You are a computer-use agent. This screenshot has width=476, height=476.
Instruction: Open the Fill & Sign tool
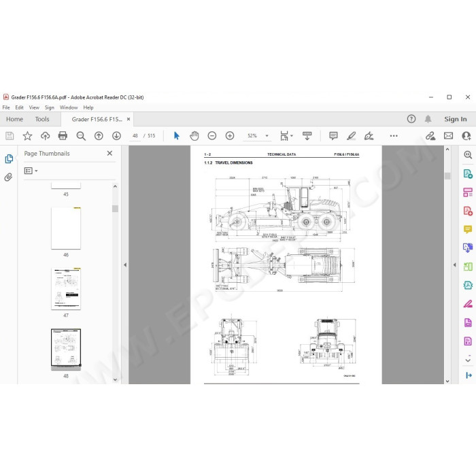click(468, 303)
